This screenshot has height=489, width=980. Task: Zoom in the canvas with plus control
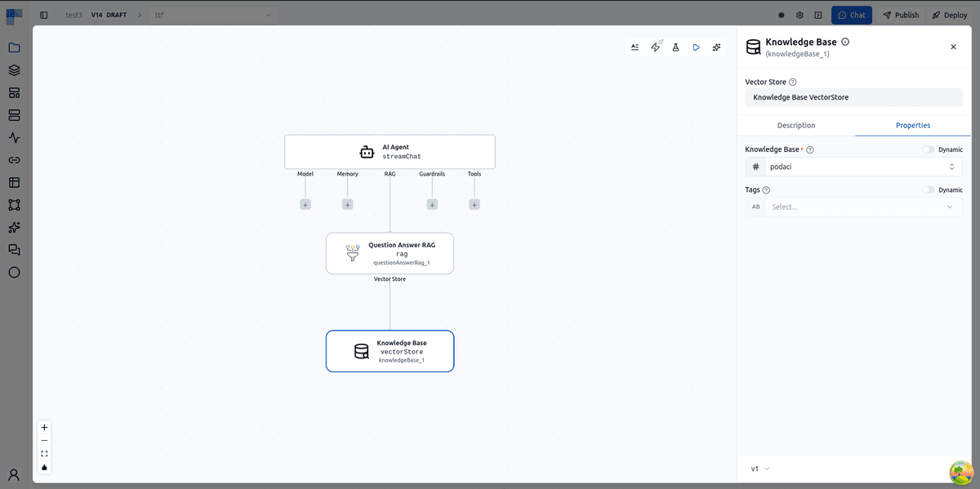pos(45,428)
